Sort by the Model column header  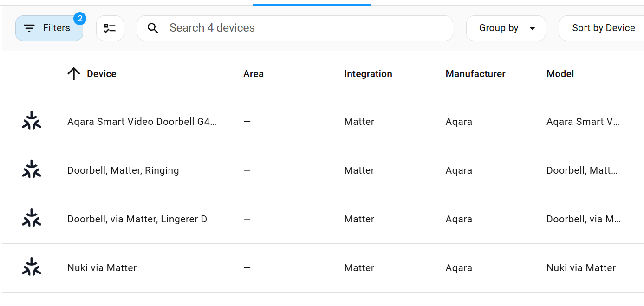[x=560, y=74]
